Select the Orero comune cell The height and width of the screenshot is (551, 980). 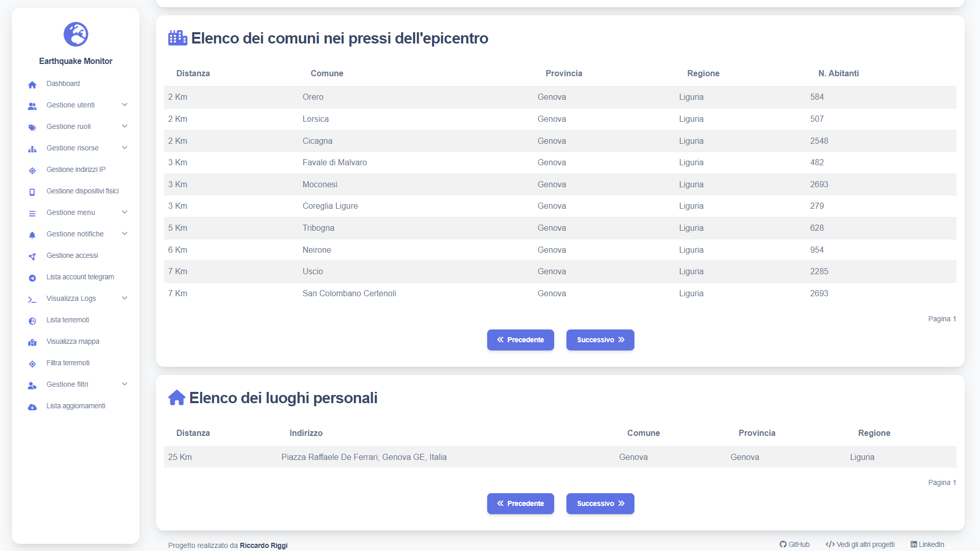(313, 97)
